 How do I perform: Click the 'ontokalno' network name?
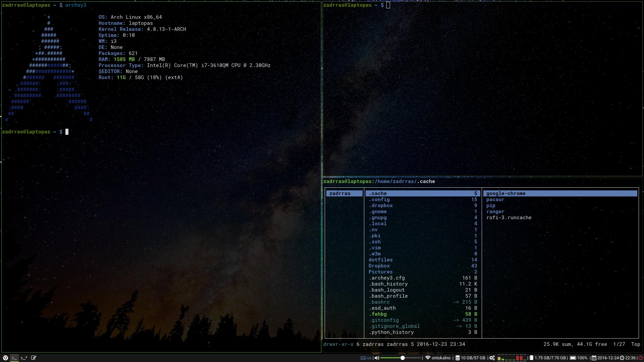pyautogui.click(x=441, y=358)
